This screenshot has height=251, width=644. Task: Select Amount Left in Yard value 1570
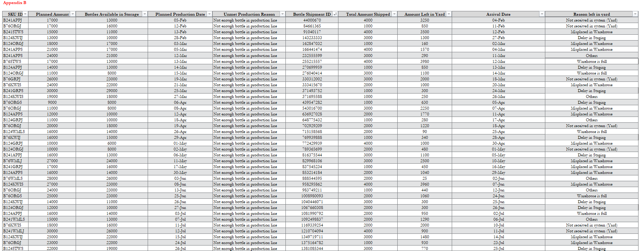tap(424, 49)
